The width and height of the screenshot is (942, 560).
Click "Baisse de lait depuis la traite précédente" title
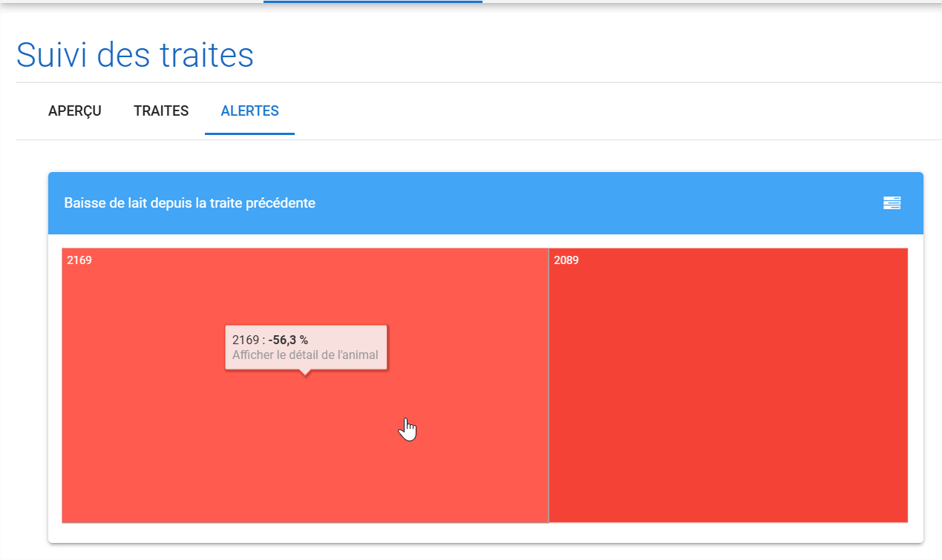[x=190, y=203]
